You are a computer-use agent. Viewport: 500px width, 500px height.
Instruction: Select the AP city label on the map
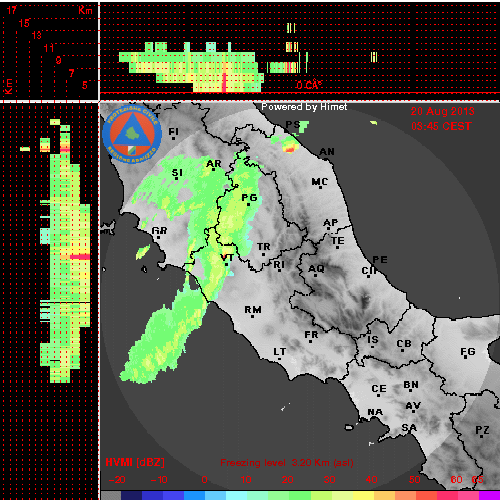click(x=331, y=223)
